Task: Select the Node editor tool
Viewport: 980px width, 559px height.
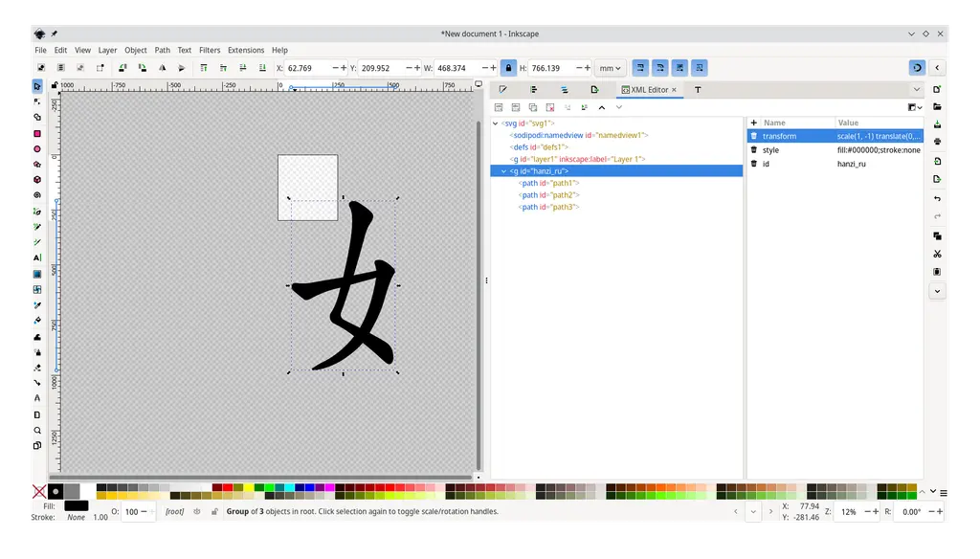Action: tap(37, 102)
